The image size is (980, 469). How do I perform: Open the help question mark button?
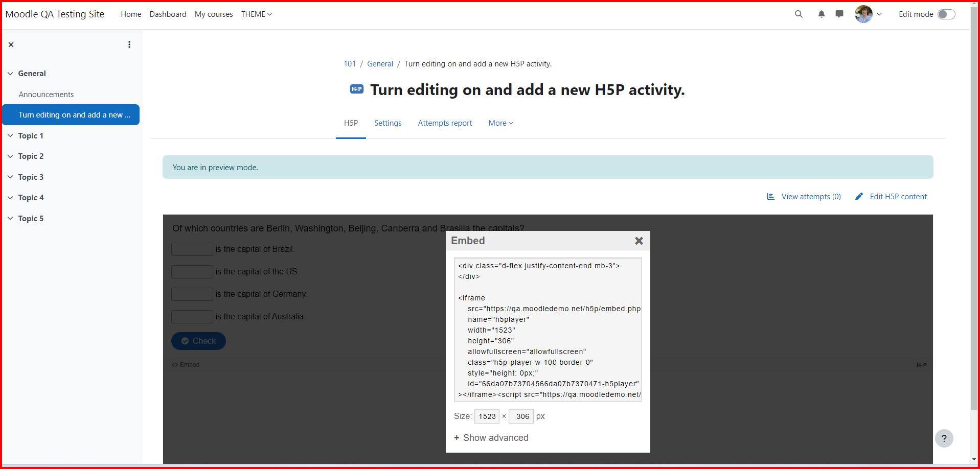click(944, 438)
